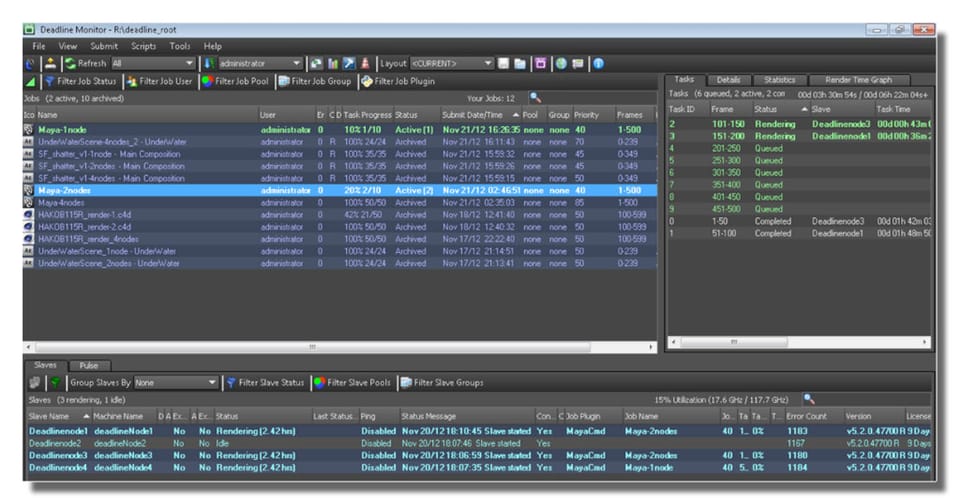Select the HAK0B115R_render-1.c4d job

coord(340,215)
